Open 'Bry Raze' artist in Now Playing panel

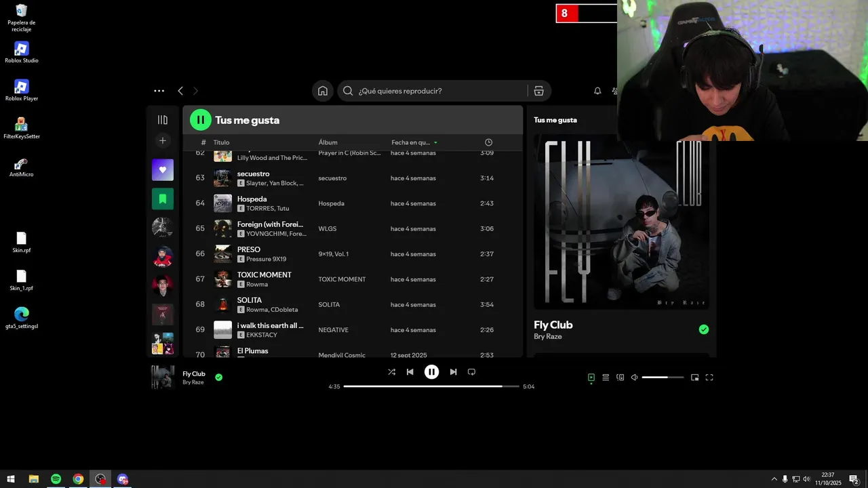[x=548, y=337]
